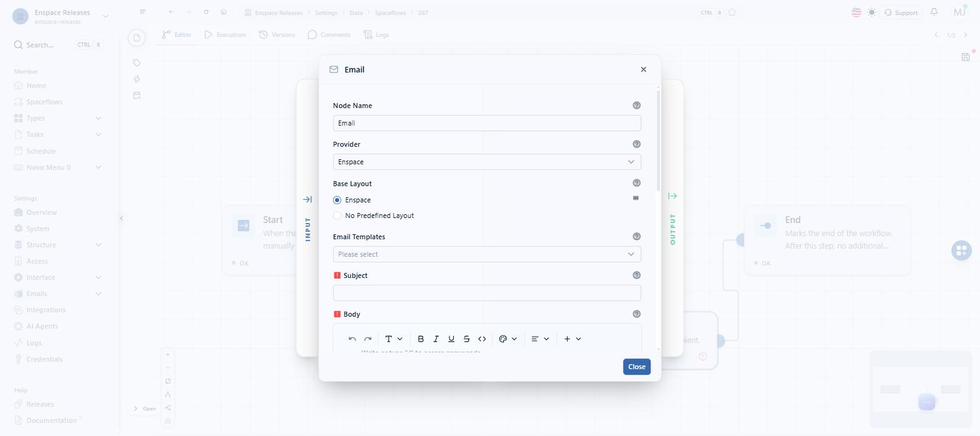Toggle italic formatting in Body
Screen dimensions: 980x436
tap(436, 339)
